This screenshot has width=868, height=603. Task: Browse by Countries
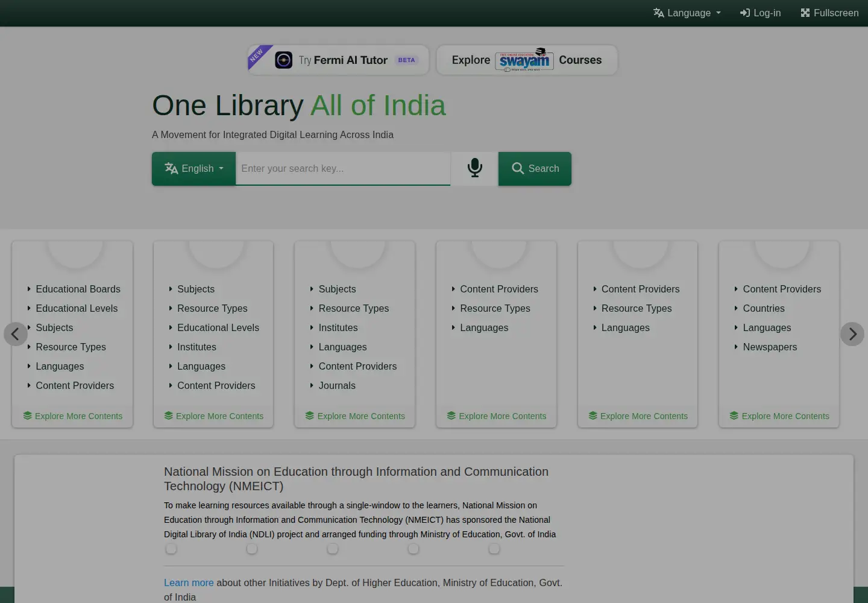pos(764,309)
